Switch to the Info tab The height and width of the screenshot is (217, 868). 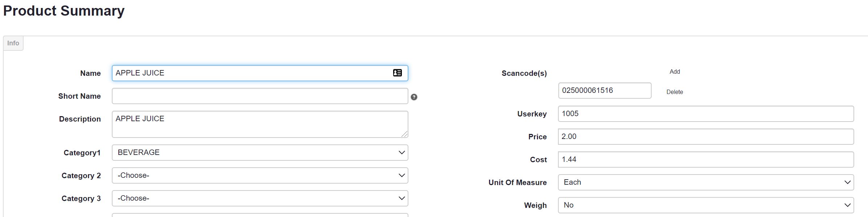[x=13, y=43]
